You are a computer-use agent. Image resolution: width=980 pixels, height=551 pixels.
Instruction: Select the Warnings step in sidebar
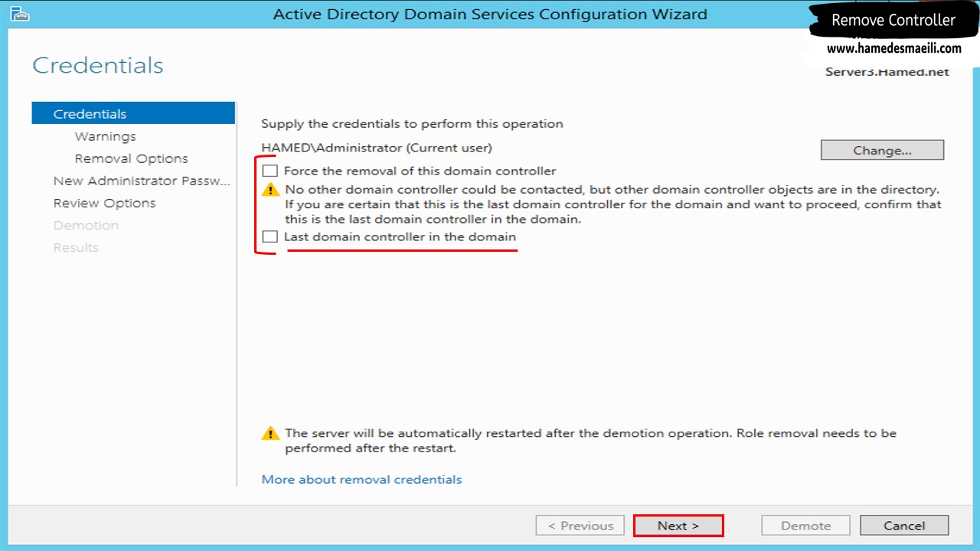[x=105, y=136]
